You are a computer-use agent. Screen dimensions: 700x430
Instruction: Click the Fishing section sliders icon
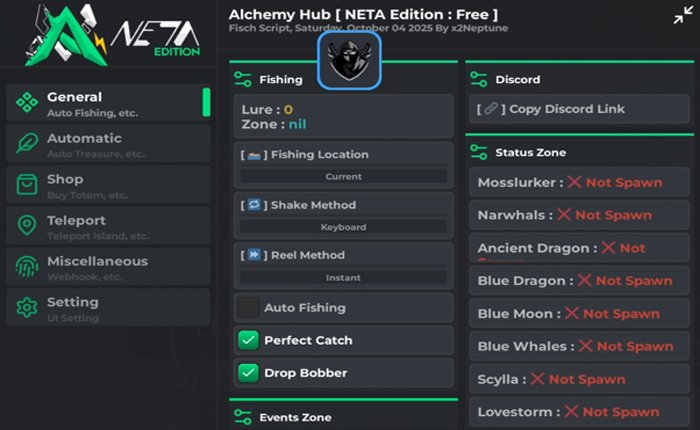tap(242, 79)
